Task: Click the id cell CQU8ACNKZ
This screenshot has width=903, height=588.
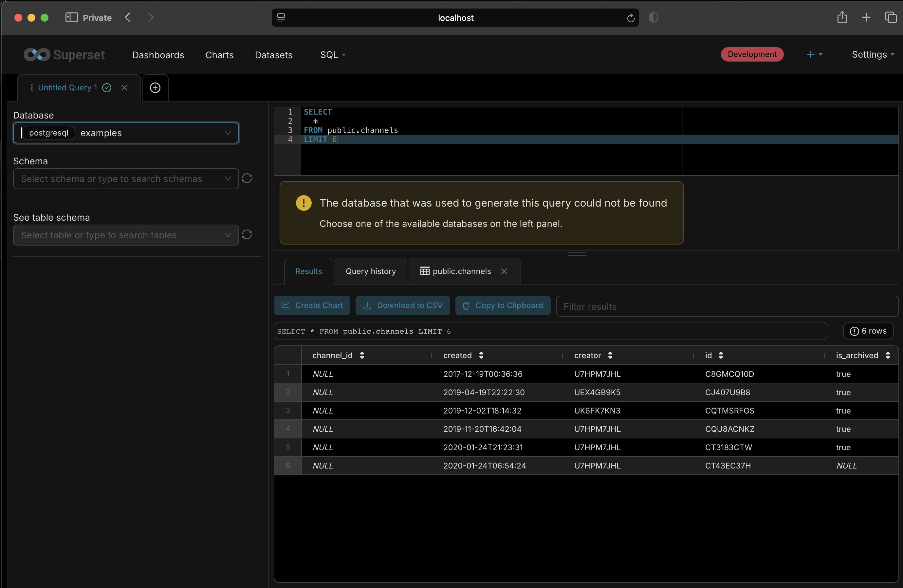Action: click(x=729, y=429)
